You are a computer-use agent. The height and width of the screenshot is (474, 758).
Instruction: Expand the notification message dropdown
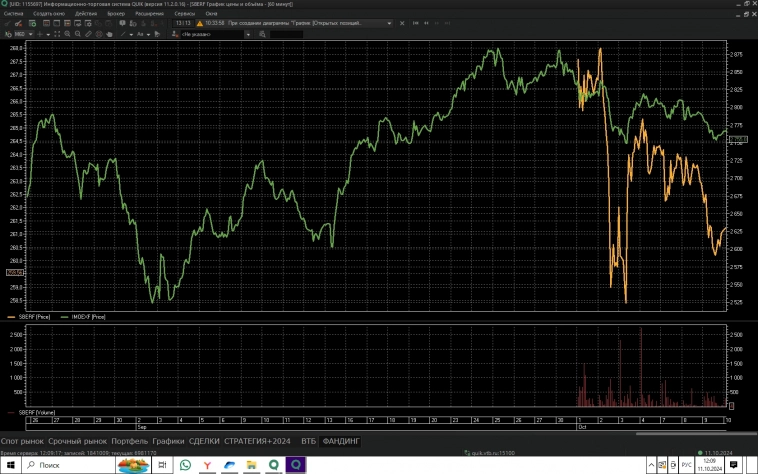pyautogui.click(x=388, y=23)
